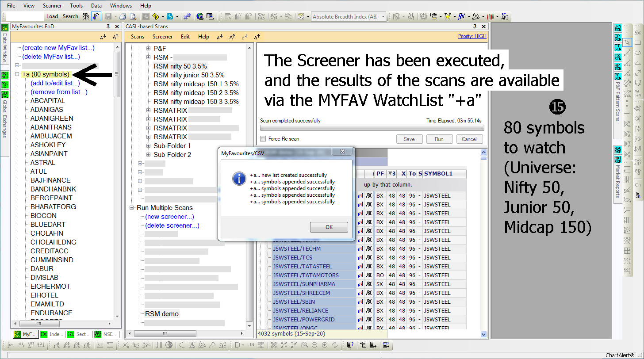This screenshot has width=644, height=359.
Task: Pin the MyFavourites EoD panel
Action: pyautogui.click(x=108, y=27)
